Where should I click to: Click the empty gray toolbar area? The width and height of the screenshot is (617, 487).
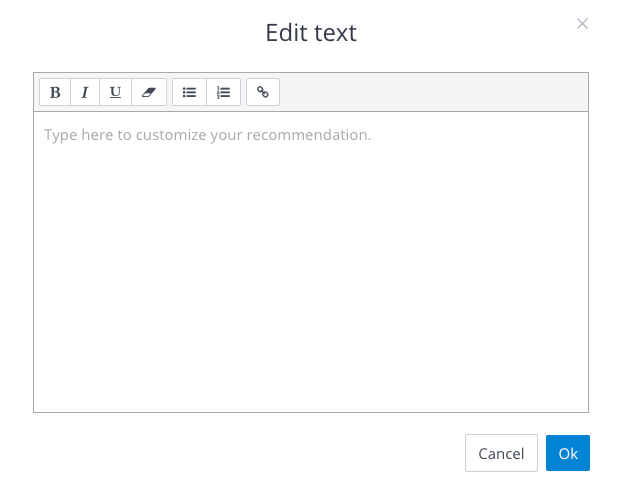point(433,92)
